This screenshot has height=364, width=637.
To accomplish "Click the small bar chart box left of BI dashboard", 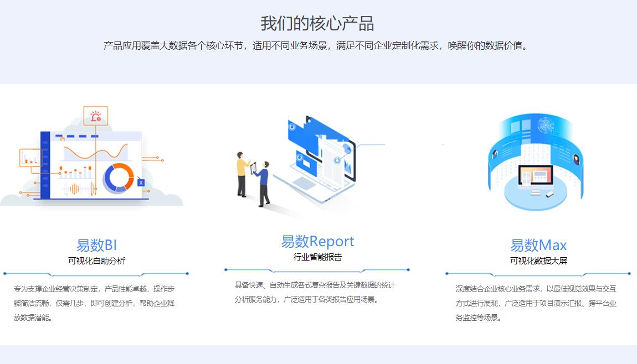I will [x=31, y=158].
